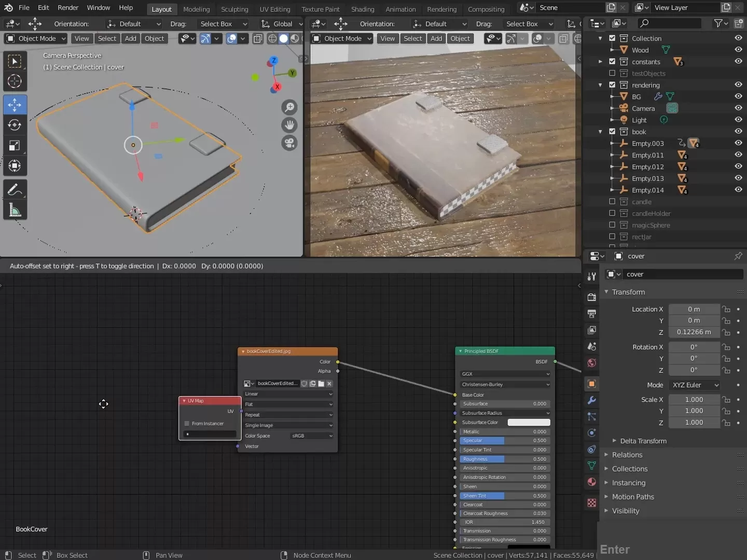Image resolution: width=747 pixels, height=560 pixels.
Task: Switch to the Shading workspace tab
Action: click(x=363, y=9)
